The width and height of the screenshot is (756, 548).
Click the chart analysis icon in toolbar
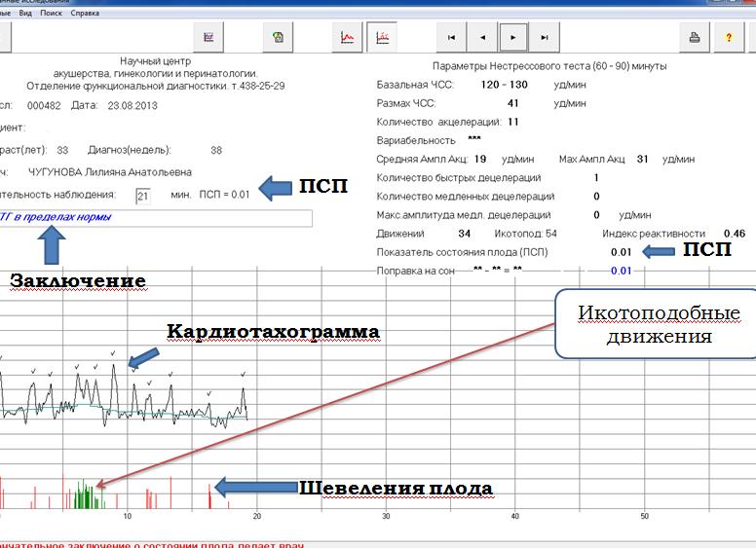(208, 38)
